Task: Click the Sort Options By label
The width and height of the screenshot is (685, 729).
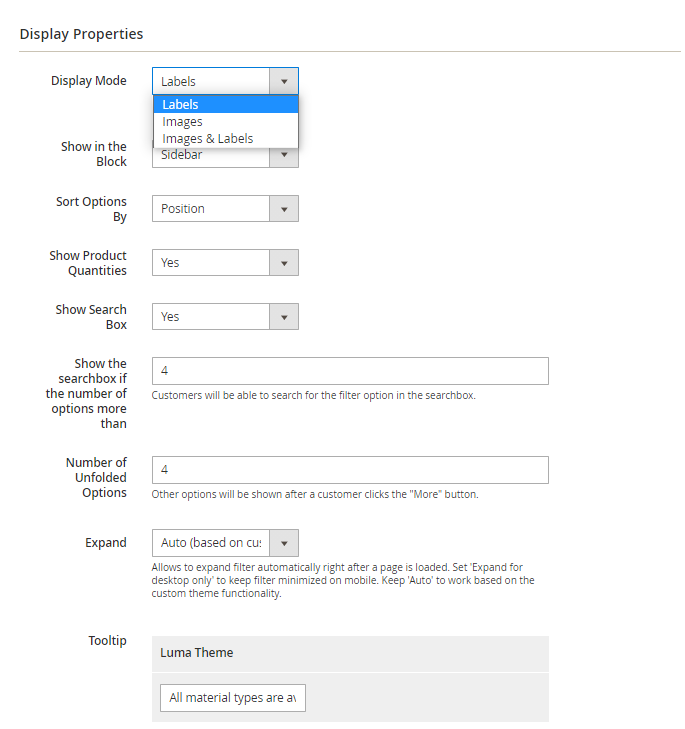Action: [91, 209]
